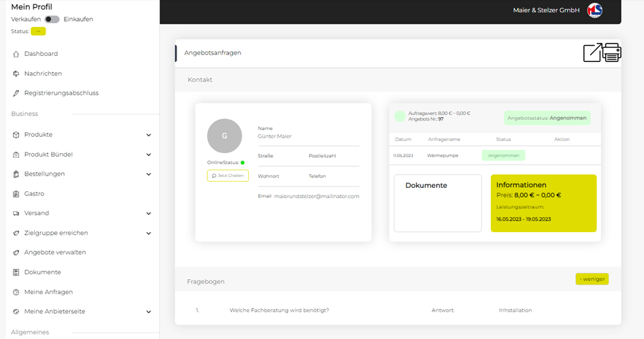The height and width of the screenshot is (339, 644).
Task: Click the Zielgruppe erreichen tag icon
Action: tap(16, 233)
